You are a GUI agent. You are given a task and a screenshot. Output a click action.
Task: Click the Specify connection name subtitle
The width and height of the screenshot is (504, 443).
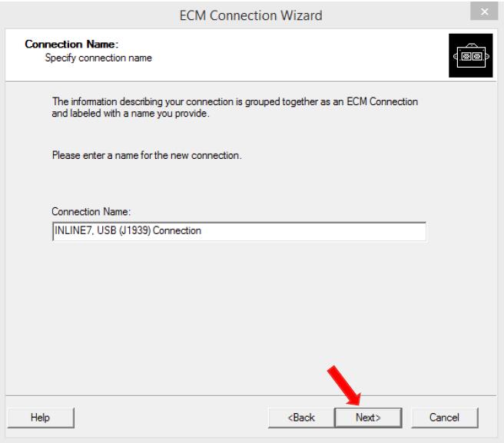tap(98, 58)
